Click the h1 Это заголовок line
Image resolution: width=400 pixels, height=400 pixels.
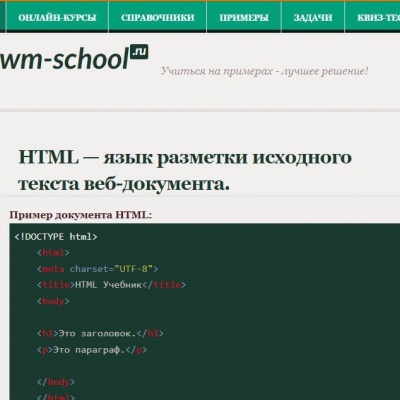click(100, 333)
